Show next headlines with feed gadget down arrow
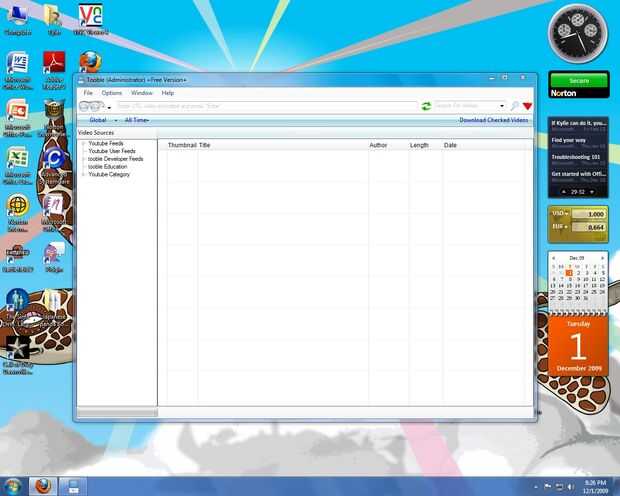The height and width of the screenshot is (496, 620). (x=592, y=192)
